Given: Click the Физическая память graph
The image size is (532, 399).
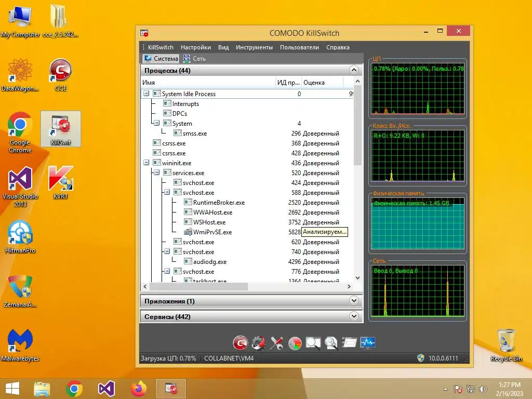Looking at the screenshot, I should (x=418, y=223).
